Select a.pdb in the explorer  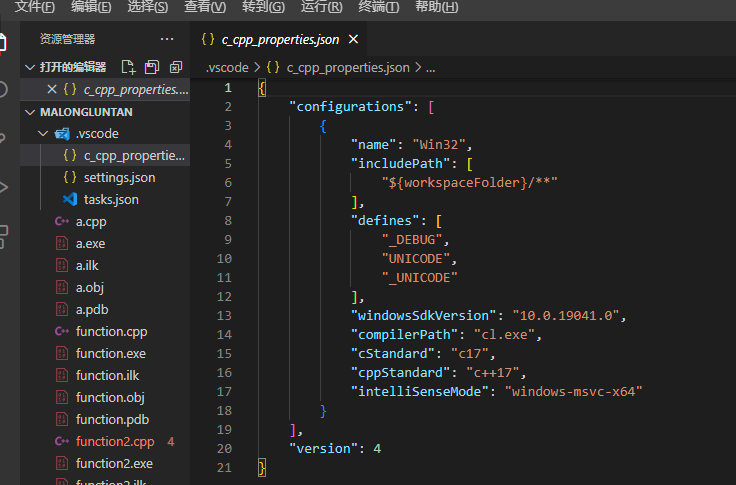coord(105,309)
